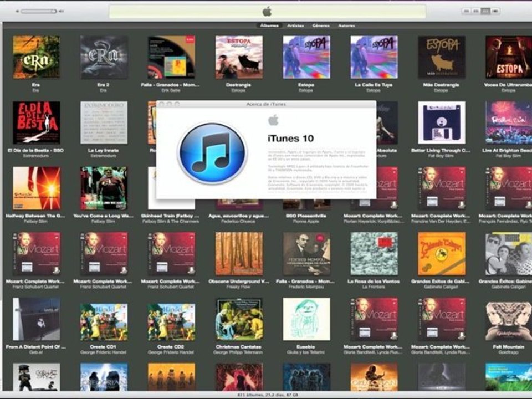Click the Acerca de iTunes title bar
Screen dimensions: 532x399
[x=266, y=104]
